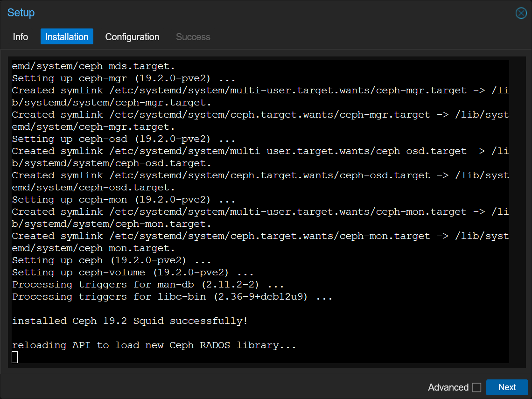Select the Installation tab
This screenshot has width=532, height=399.
tap(67, 37)
